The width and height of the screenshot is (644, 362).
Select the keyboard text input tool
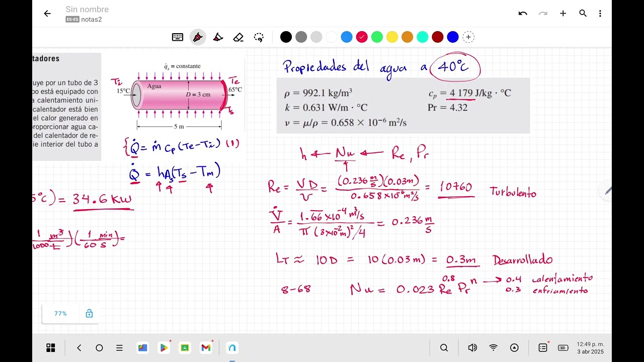pyautogui.click(x=178, y=37)
